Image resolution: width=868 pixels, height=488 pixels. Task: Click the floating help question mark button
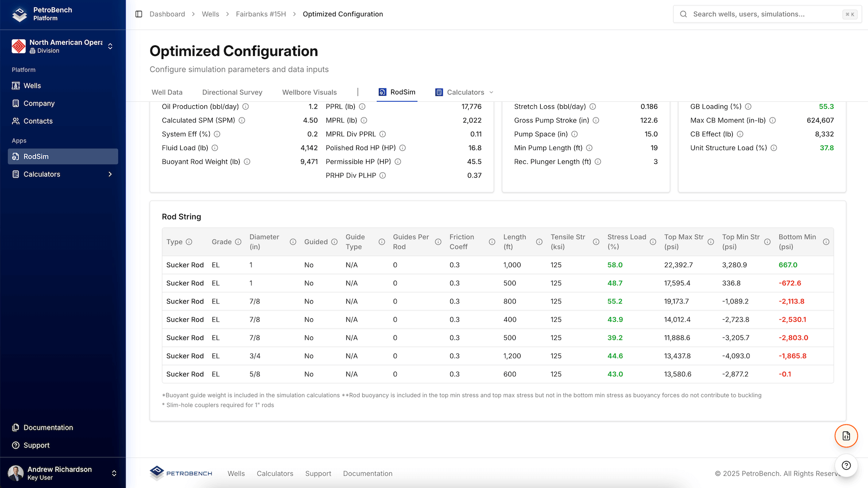(x=846, y=465)
